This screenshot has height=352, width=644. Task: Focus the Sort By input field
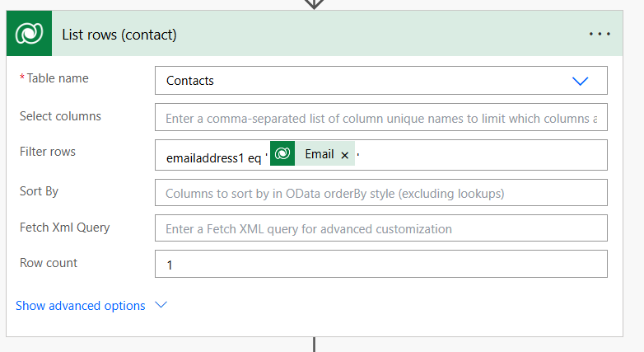click(380, 193)
